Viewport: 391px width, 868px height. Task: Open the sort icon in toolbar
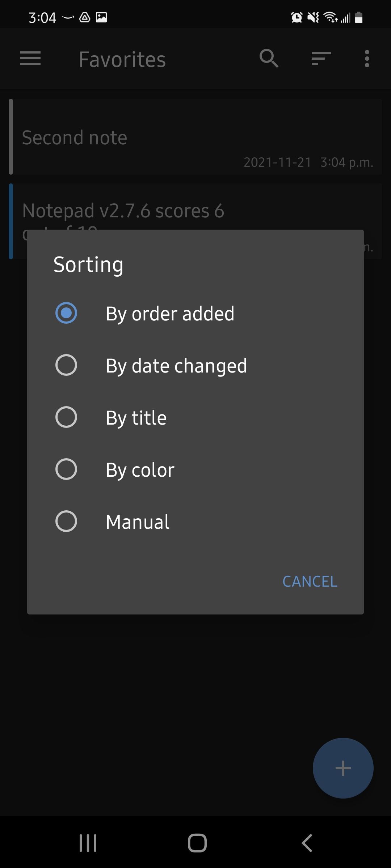[x=321, y=59]
